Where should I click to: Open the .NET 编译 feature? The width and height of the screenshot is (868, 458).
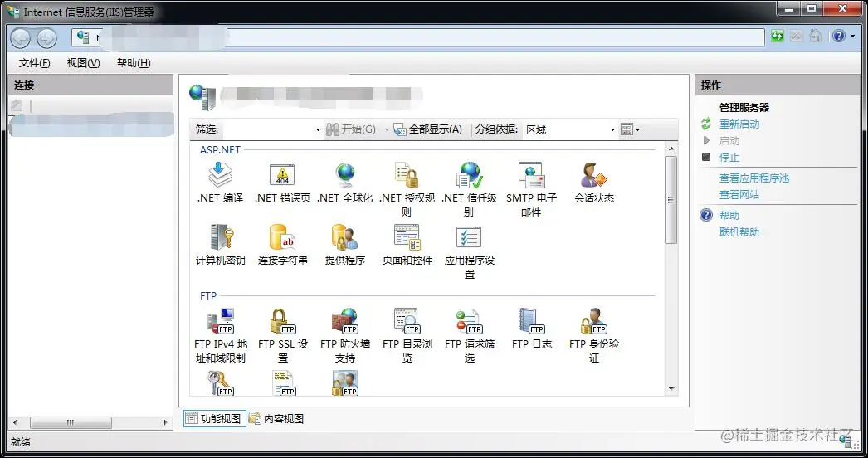220,183
